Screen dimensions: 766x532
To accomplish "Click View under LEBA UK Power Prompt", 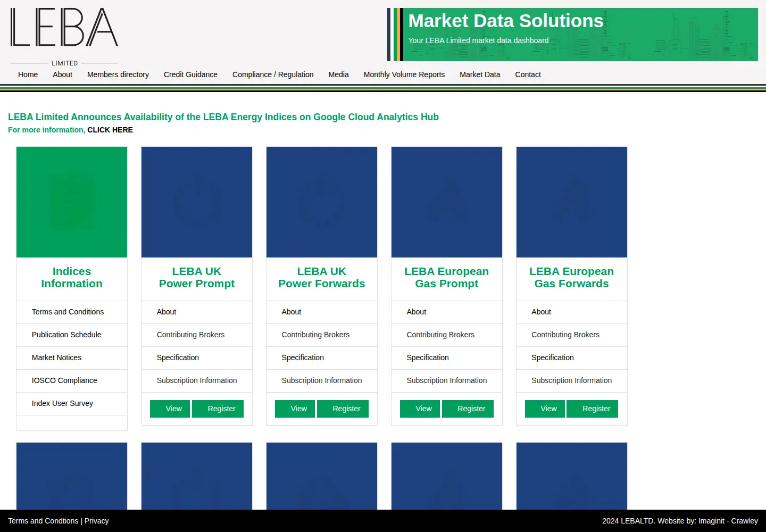I will 170,409.
